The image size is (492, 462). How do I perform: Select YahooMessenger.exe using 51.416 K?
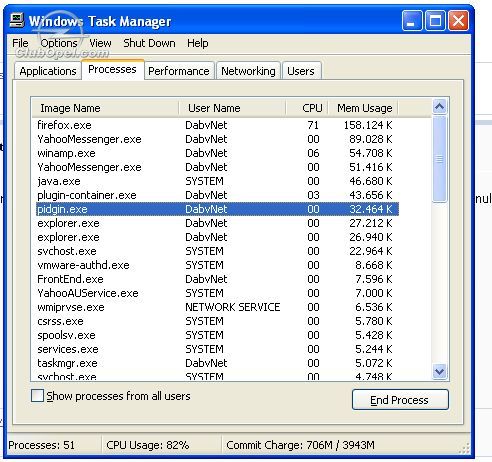[217, 167]
